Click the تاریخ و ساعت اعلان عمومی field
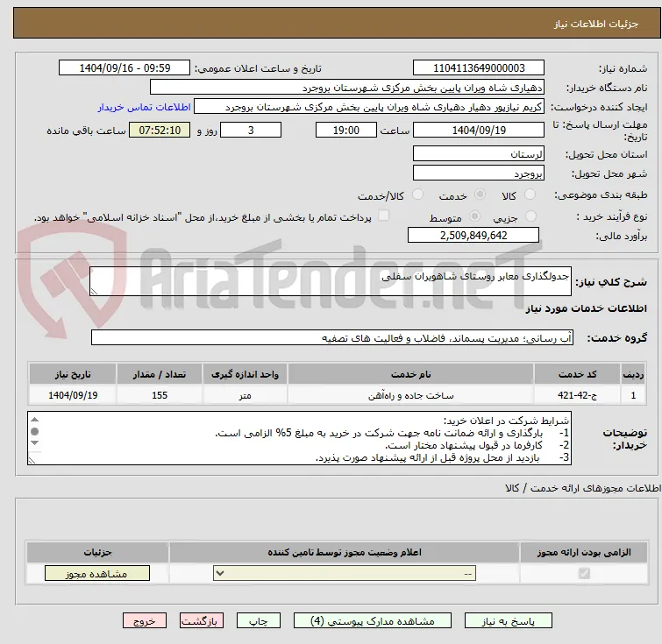Image resolution: width=662 pixels, height=644 pixels. coord(125,68)
